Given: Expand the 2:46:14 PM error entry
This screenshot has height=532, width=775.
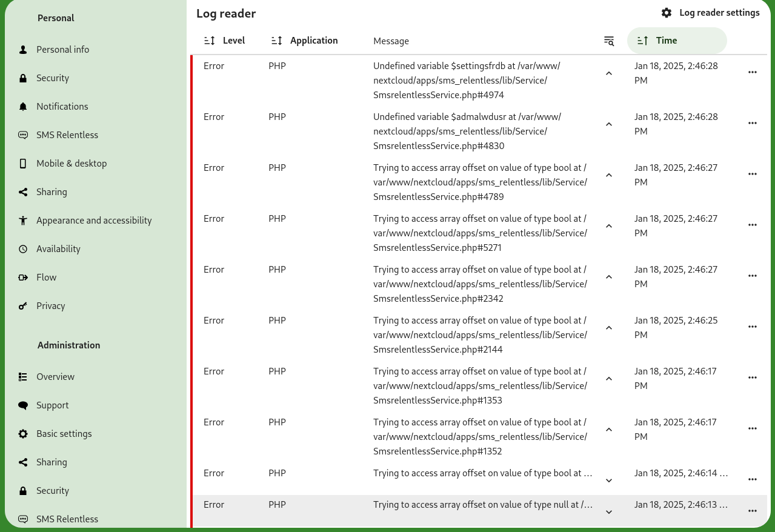Looking at the screenshot, I should click(609, 480).
